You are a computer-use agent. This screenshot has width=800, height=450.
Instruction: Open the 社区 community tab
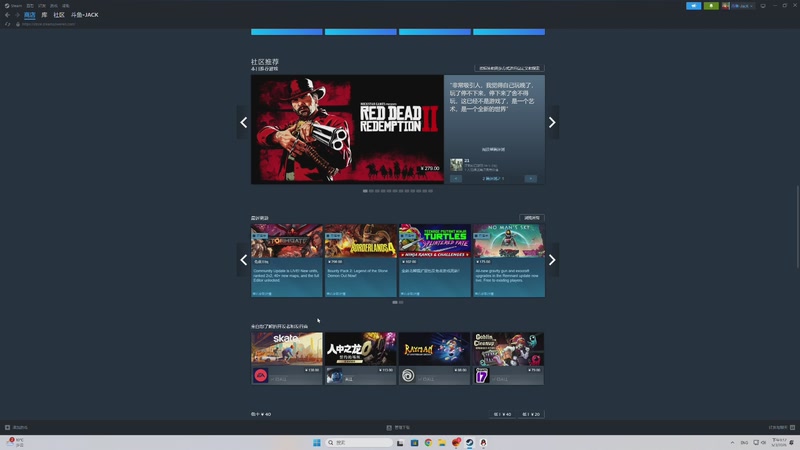pos(59,15)
